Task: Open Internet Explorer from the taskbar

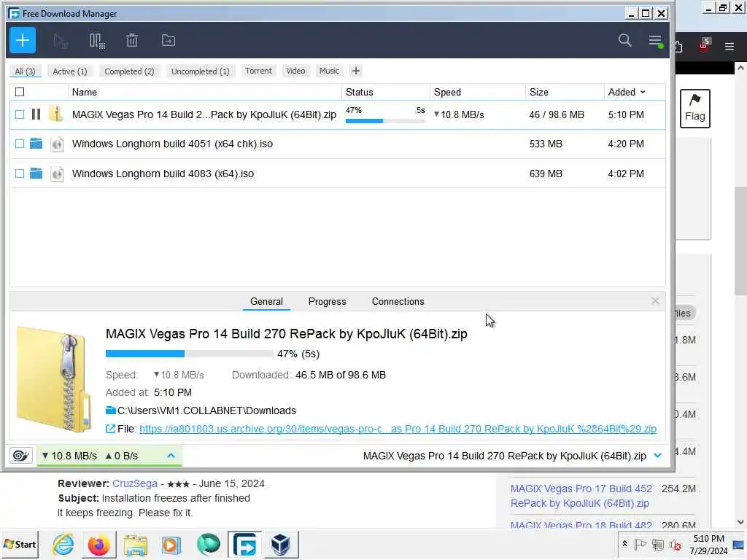Action: coord(63,544)
